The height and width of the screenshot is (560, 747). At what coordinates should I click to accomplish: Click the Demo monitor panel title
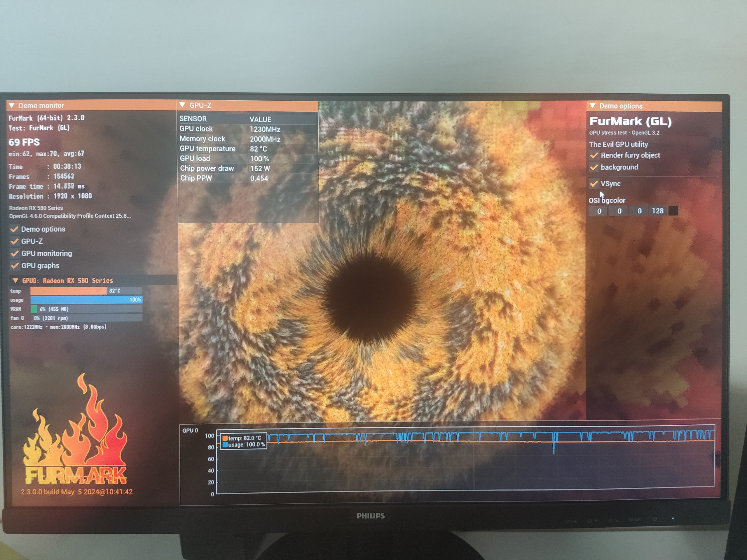[x=41, y=105]
